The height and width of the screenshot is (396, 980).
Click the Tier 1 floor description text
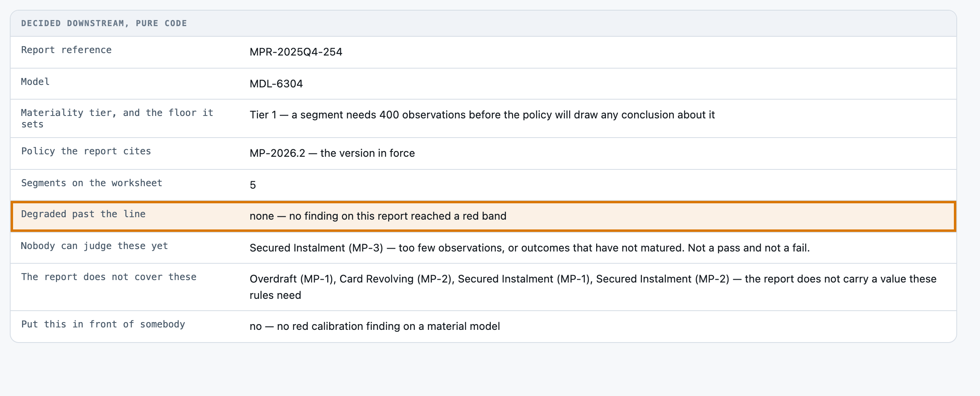pyautogui.click(x=482, y=115)
